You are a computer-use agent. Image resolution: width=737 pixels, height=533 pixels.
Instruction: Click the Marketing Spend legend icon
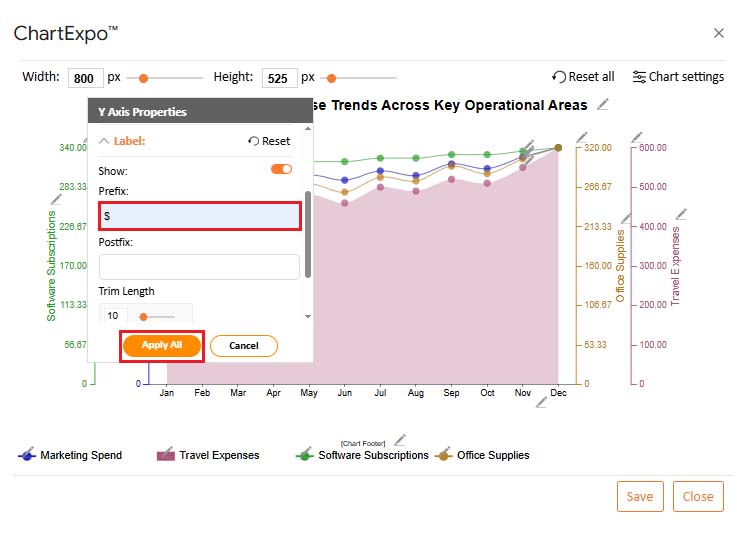(x=27, y=455)
